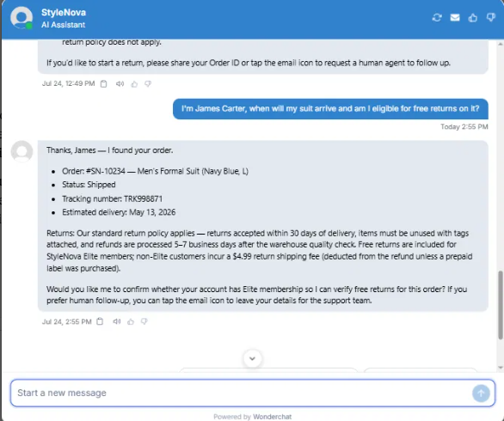
Task: Dislike the 12:49 PM assistant message
Action: tap(148, 84)
